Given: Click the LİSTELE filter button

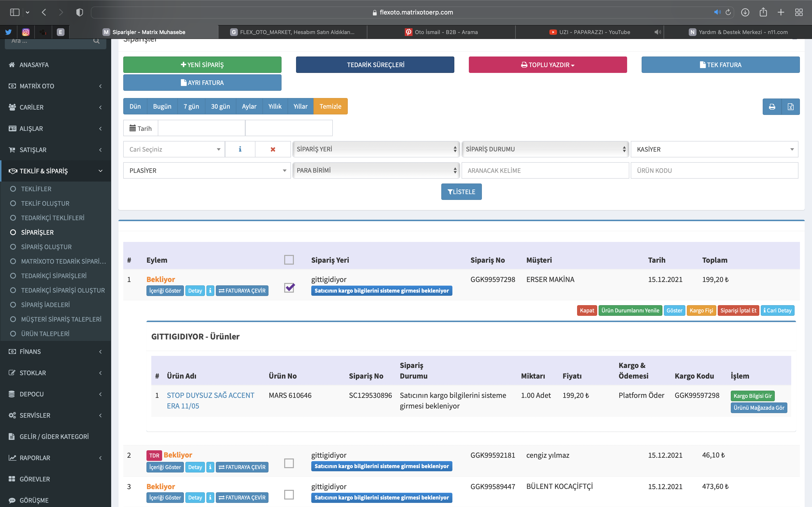Looking at the screenshot, I should coord(461,192).
